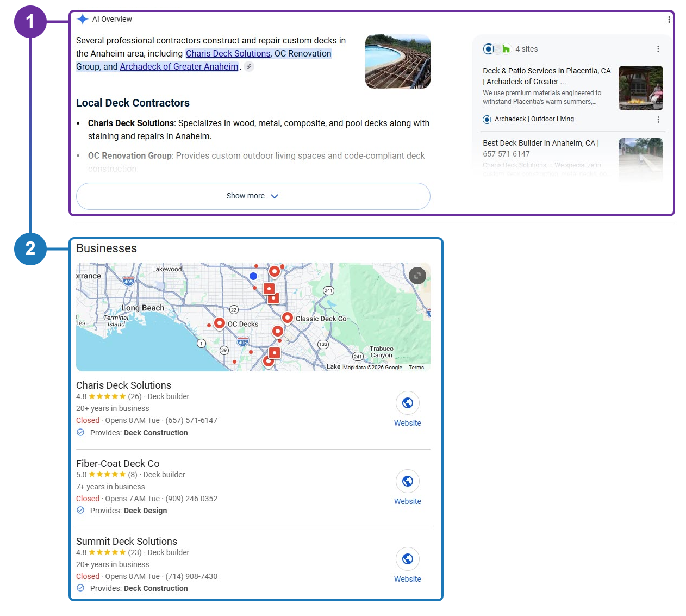
Task: Visit the Charis Deck Solutions Website link
Action: click(408, 423)
